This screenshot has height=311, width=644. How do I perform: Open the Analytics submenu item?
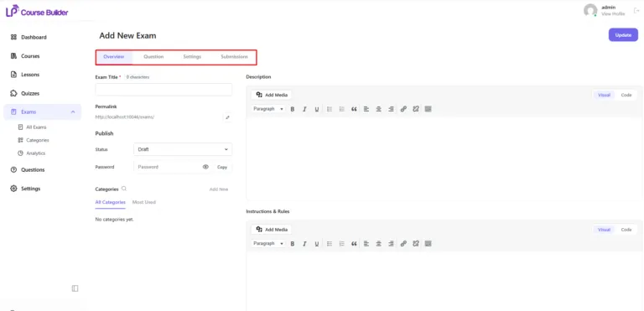point(32,153)
